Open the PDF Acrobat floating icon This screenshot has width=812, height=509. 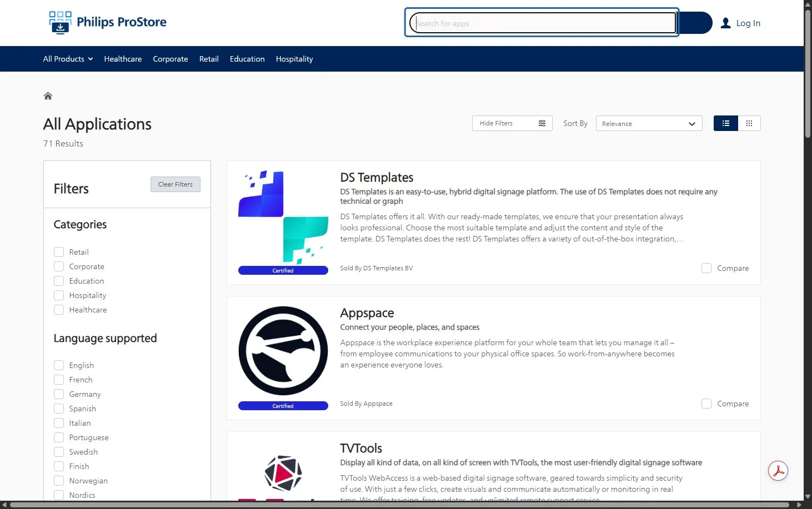778,471
